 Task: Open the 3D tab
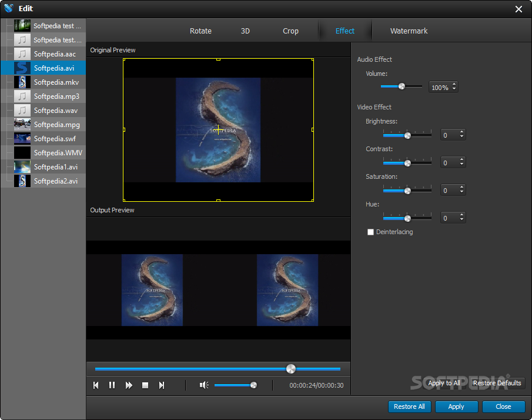[245, 31]
